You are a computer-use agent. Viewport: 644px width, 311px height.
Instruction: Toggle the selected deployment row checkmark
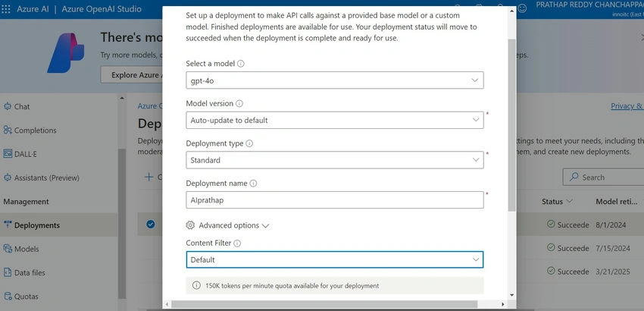click(x=151, y=225)
